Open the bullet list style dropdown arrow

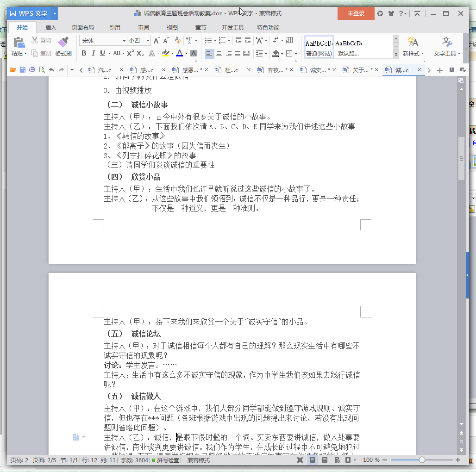coord(215,40)
